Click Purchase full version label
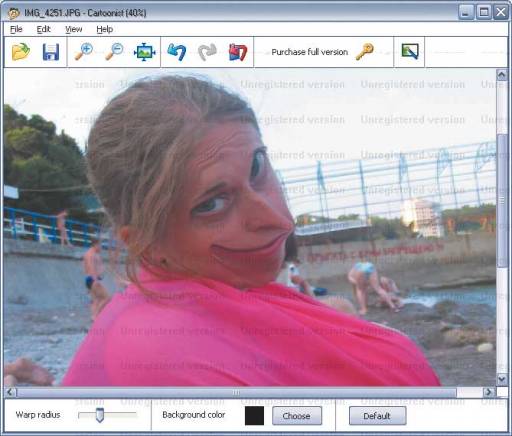 (310, 52)
